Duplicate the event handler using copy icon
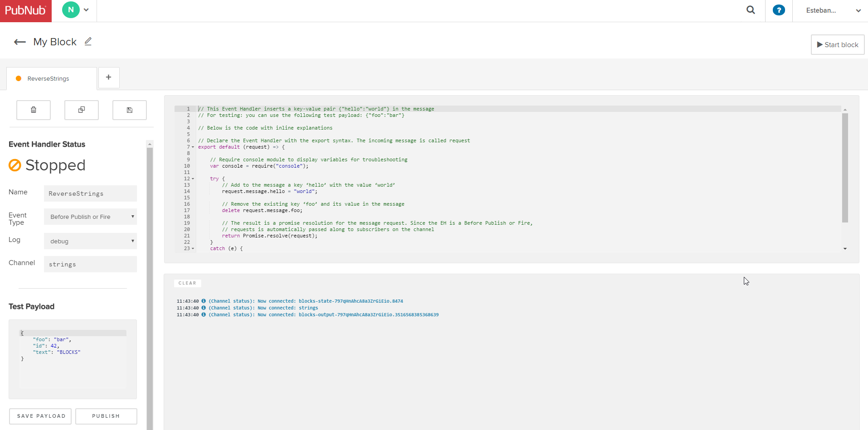 (82, 110)
